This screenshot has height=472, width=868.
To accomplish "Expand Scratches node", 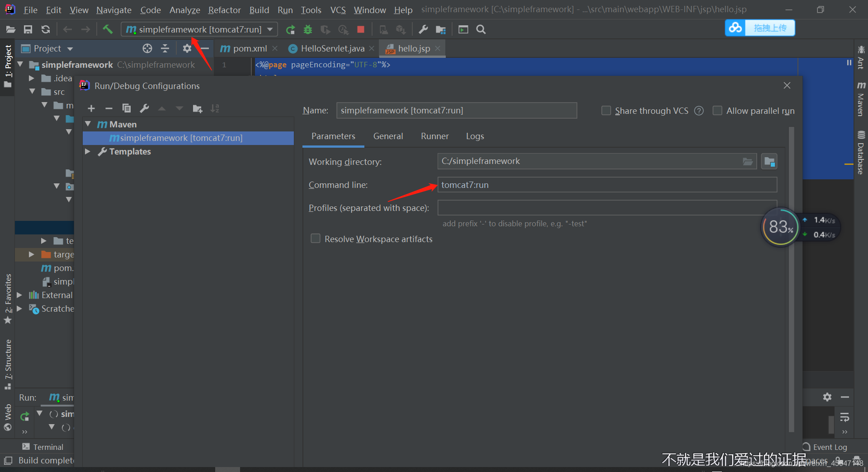I will pos(19,308).
